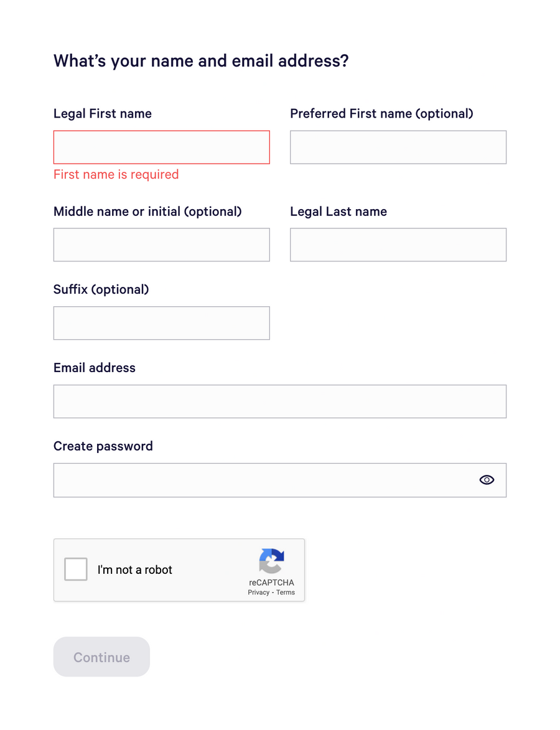Select the Legal Last name field
Screen dimensions: 560x730
[398, 245]
